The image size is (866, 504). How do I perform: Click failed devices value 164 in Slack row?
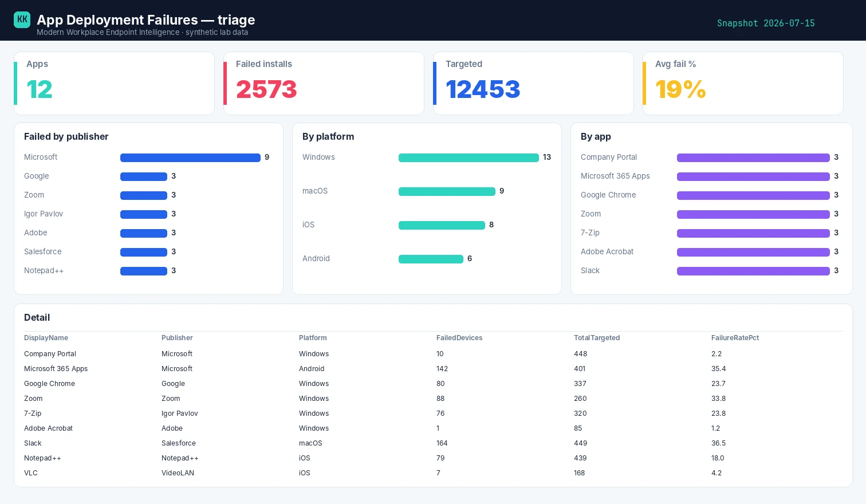(442, 443)
